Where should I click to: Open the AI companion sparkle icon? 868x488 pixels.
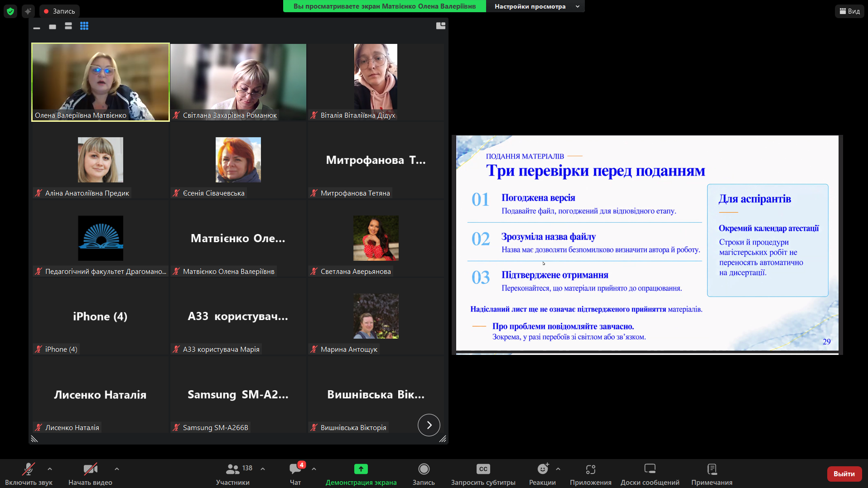coord(28,11)
